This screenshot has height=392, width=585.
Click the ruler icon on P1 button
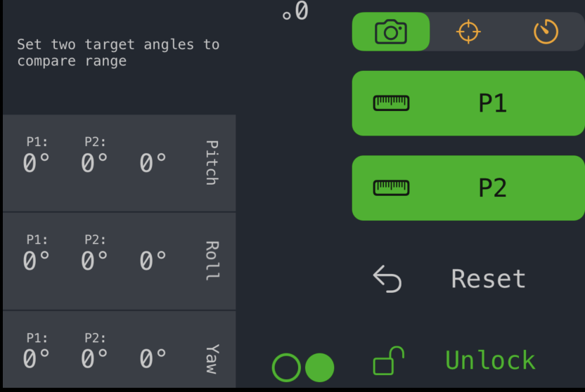(391, 103)
